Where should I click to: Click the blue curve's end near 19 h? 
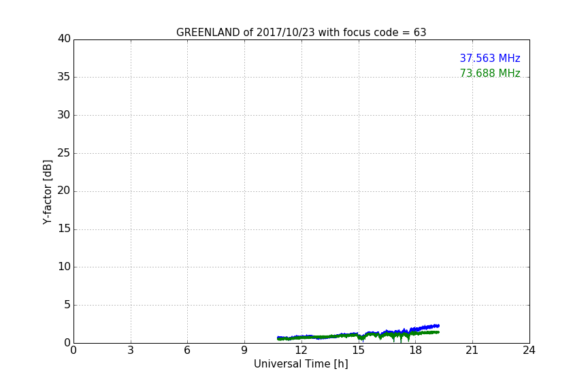438,326
